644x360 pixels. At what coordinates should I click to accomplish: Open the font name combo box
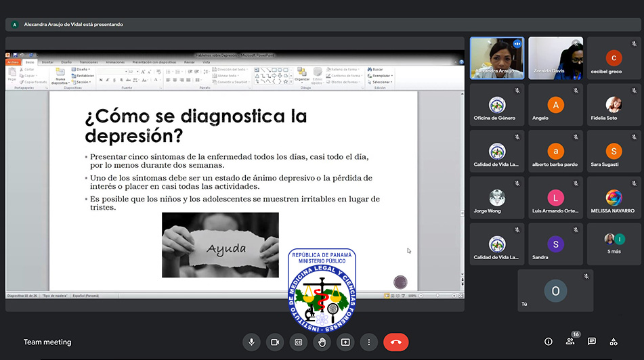pyautogui.click(x=113, y=72)
